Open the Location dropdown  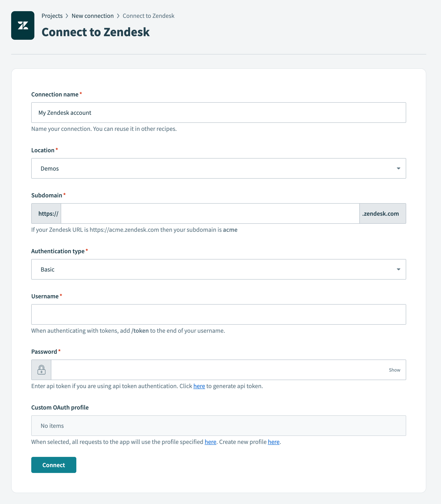pyautogui.click(x=399, y=168)
